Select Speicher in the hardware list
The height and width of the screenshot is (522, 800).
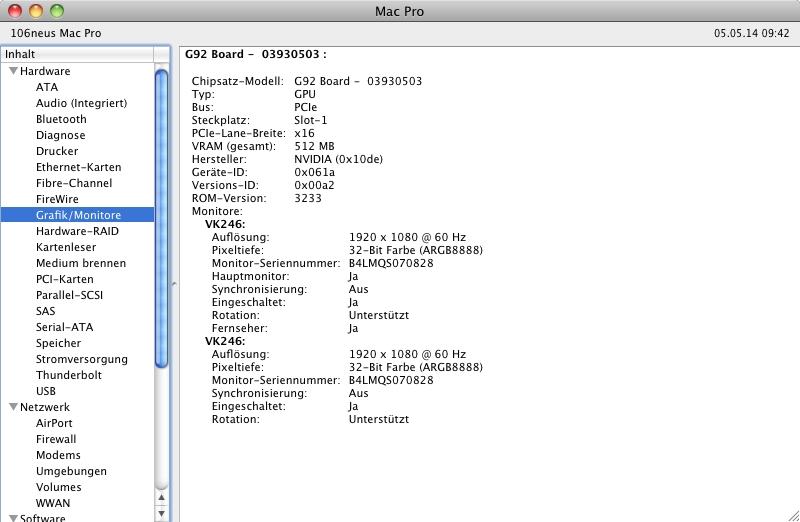click(58, 343)
